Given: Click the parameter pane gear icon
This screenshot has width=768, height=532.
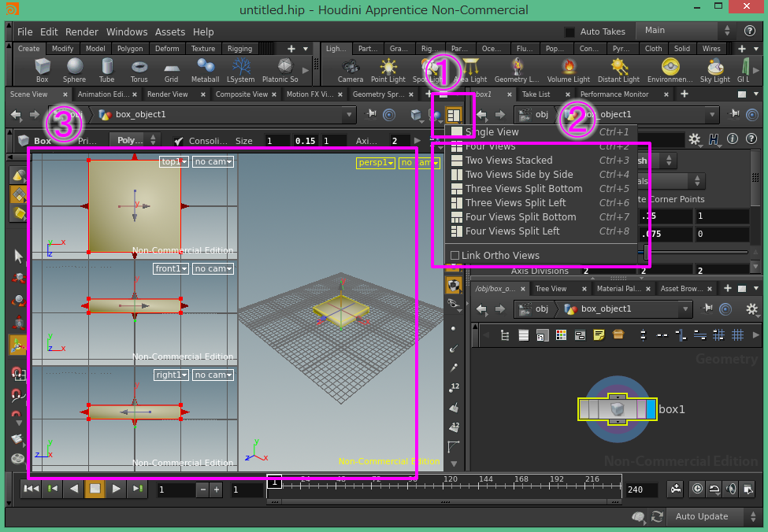Looking at the screenshot, I should [x=695, y=139].
